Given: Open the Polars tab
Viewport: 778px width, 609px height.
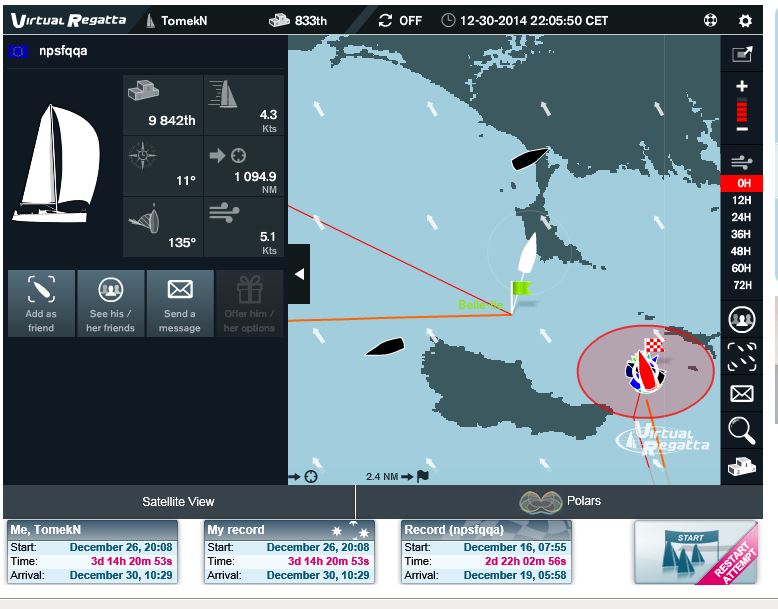Looking at the screenshot, I should click(x=560, y=502).
